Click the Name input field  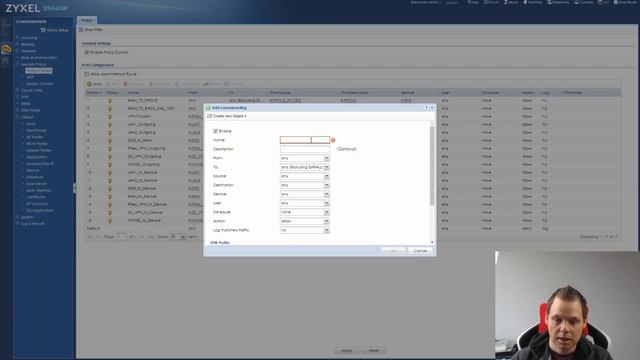(x=304, y=140)
